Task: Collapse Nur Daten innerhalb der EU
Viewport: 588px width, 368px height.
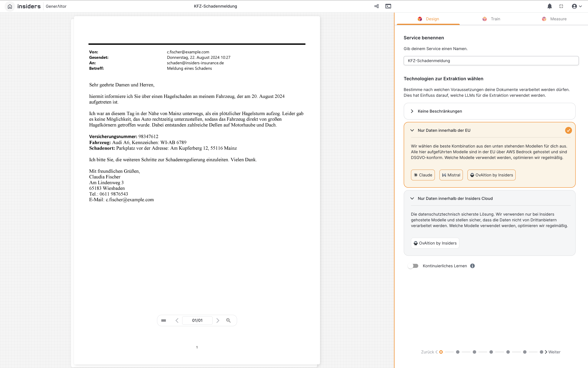Action: click(x=412, y=130)
